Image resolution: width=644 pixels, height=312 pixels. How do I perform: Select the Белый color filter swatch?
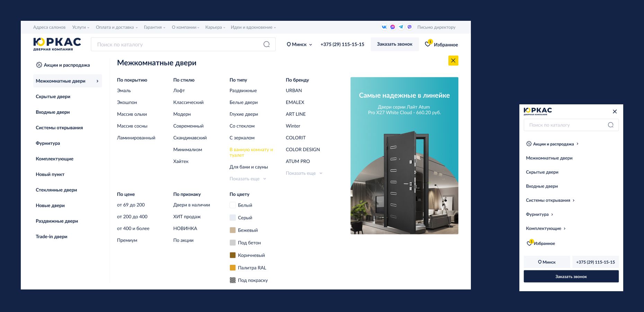pyautogui.click(x=233, y=205)
